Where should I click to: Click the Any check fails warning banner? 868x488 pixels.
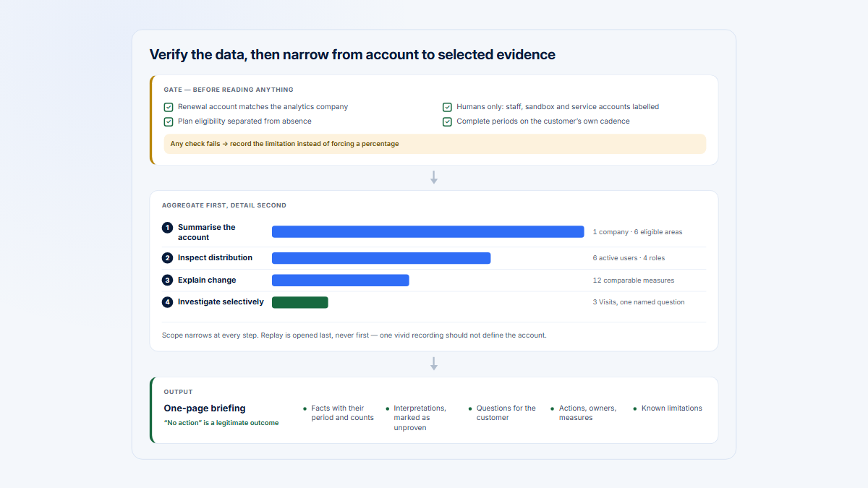(435, 144)
